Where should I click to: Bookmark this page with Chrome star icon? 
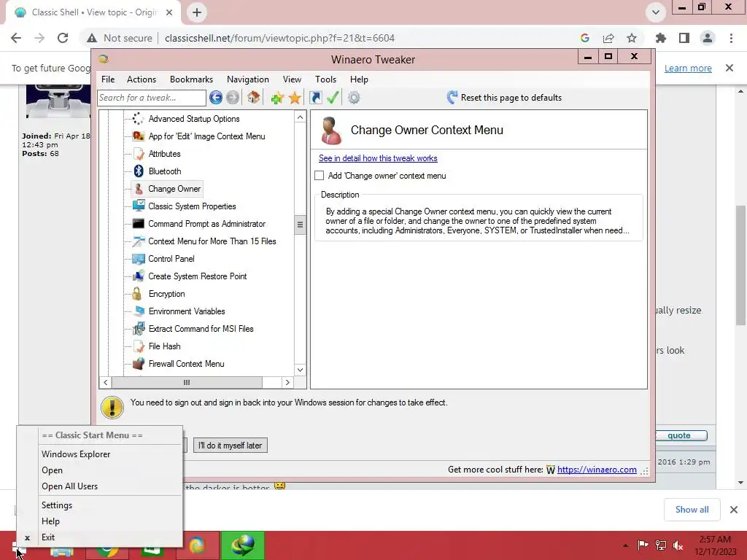pyautogui.click(x=632, y=38)
